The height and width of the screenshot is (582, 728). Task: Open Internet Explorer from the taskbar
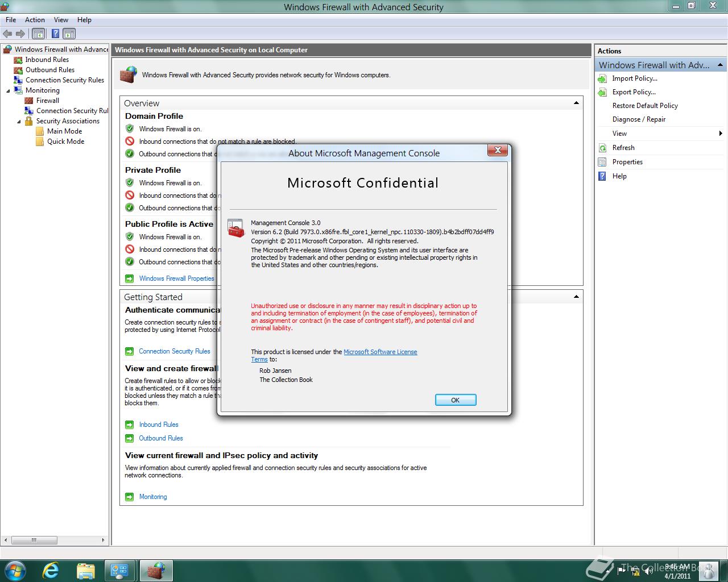51,570
